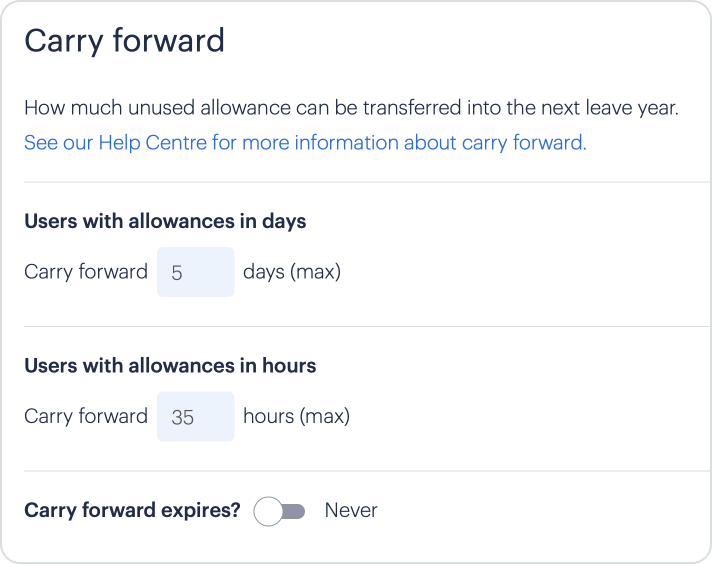Click the "Carry forward" section heading

click(x=124, y=41)
